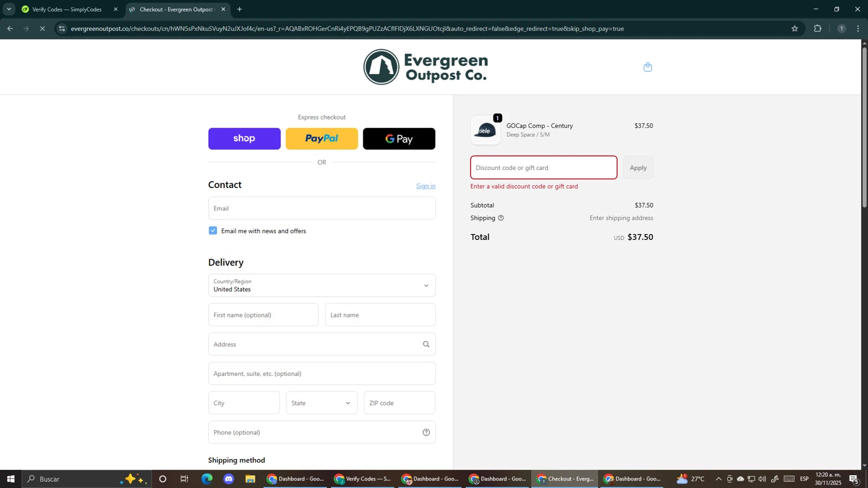Viewport: 868px width, 488px height.
Task: Focus the Apartment, suite, etc. field
Action: point(322,374)
